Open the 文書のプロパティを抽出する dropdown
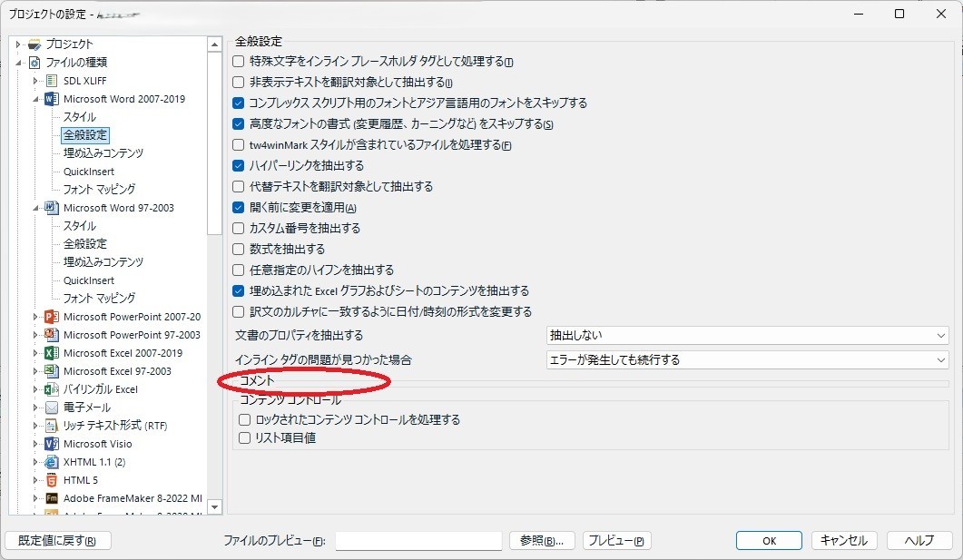The image size is (963, 560). point(941,334)
